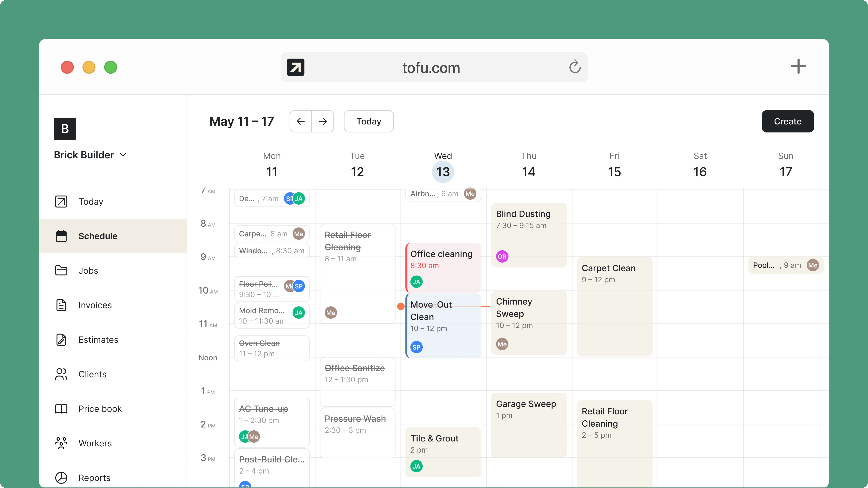868x488 pixels.
Task: Open a new tab with the plus icon
Action: coord(798,66)
